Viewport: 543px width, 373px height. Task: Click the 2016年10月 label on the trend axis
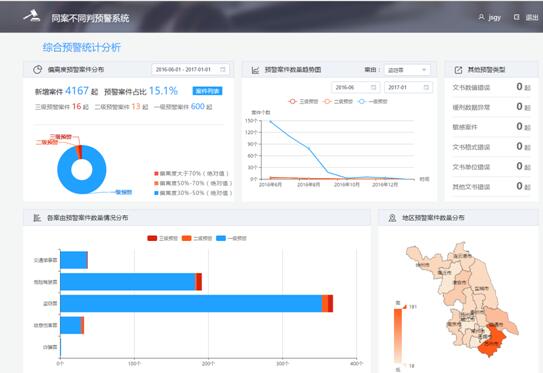click(346, 185)
